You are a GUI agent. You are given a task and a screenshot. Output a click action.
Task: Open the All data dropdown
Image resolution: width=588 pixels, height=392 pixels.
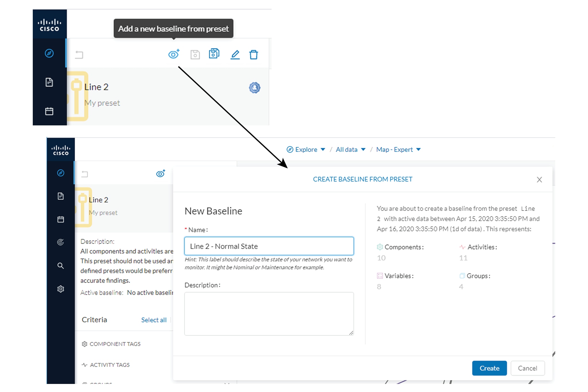tap(350, 150)
